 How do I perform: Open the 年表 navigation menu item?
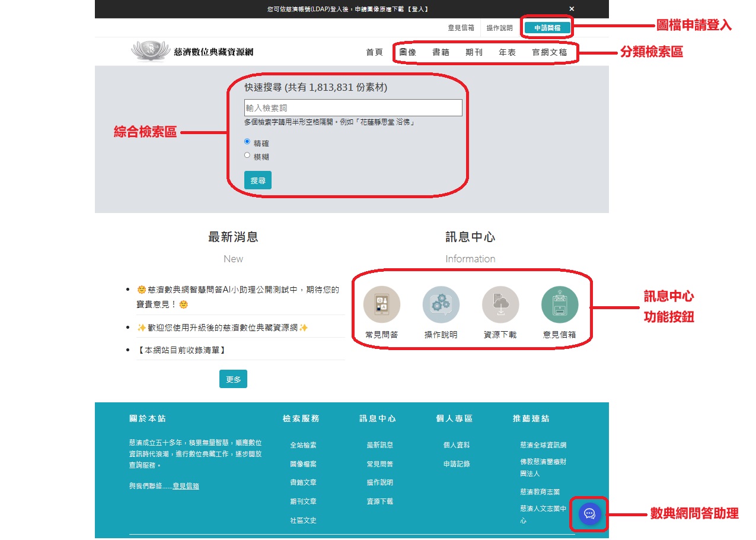(x=508, y=52)
